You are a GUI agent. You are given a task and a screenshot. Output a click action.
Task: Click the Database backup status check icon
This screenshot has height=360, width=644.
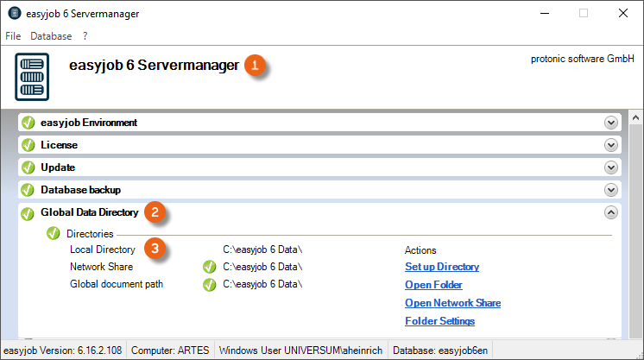click(x=28, y=190)
